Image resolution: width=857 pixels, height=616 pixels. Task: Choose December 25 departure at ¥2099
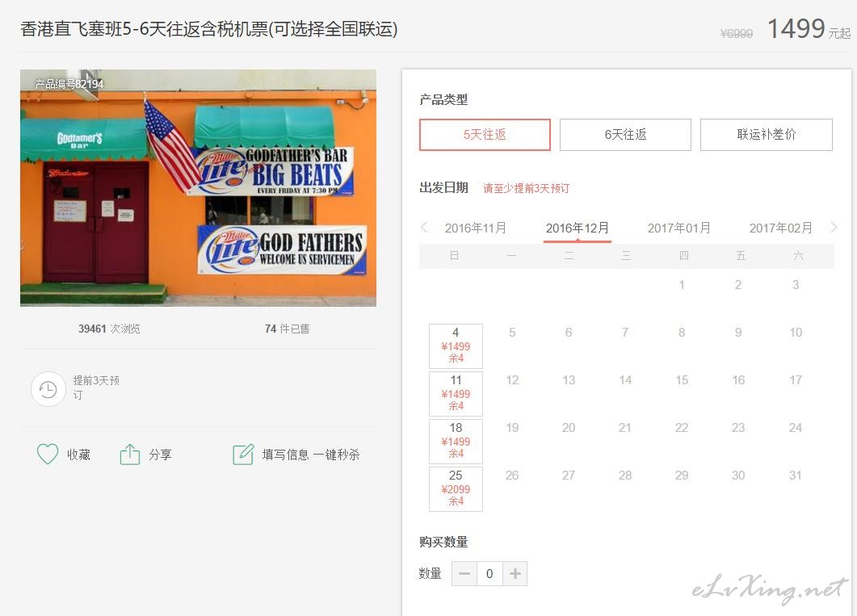[456, 488]
